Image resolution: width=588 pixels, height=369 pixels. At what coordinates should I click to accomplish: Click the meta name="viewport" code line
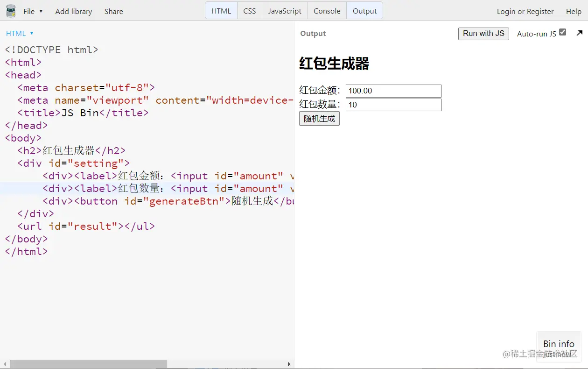click(x=155, y=100)
